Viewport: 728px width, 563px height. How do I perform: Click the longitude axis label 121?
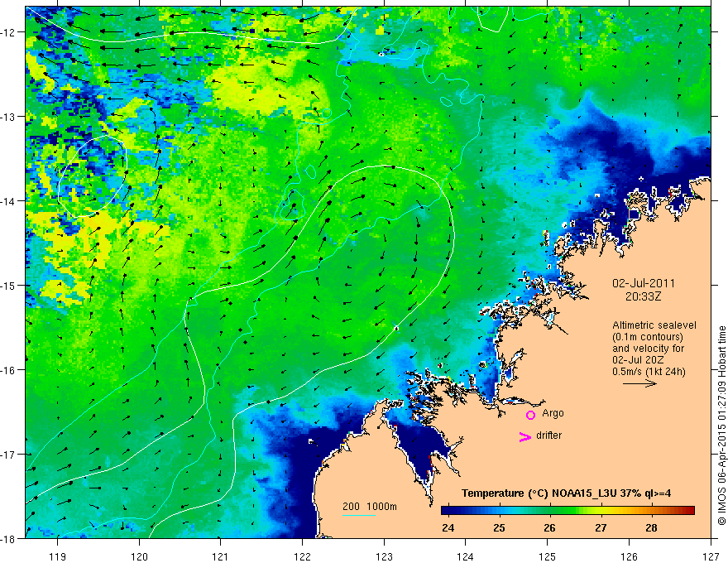[x=221, y=556]
